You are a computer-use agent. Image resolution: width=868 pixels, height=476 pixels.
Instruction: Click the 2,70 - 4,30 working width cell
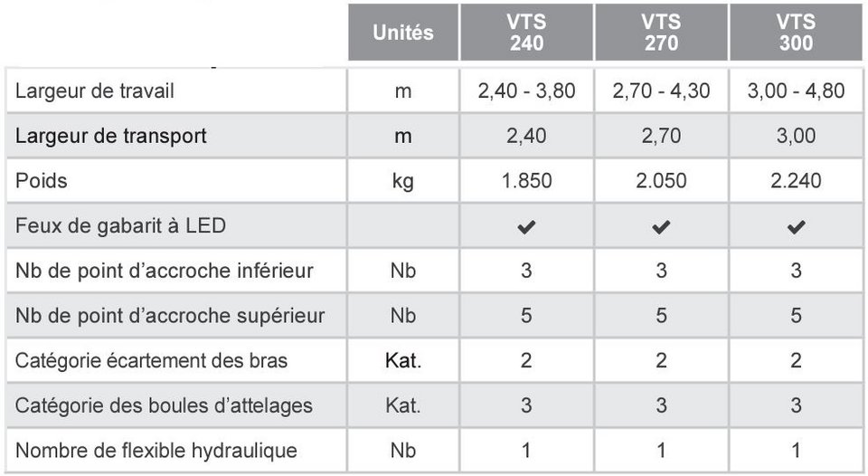pos(662,90)
